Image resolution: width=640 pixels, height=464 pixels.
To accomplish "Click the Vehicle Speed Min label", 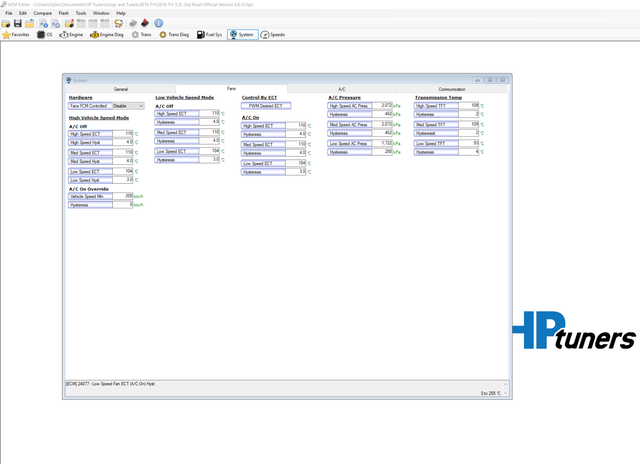I will tap(90, 196).
